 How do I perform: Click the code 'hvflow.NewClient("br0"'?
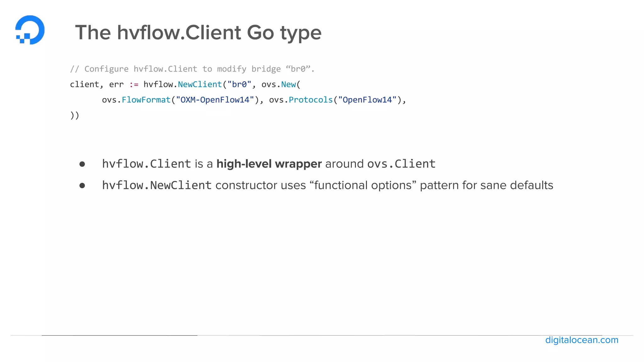tap(197, 84)
